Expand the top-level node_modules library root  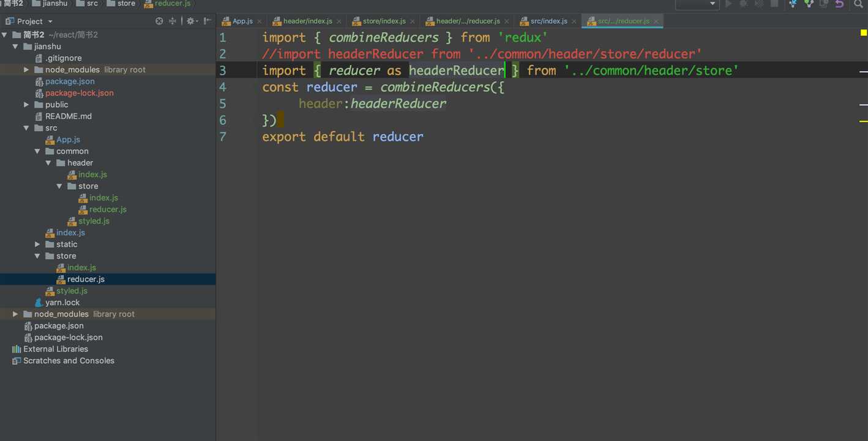pos(15,314)
